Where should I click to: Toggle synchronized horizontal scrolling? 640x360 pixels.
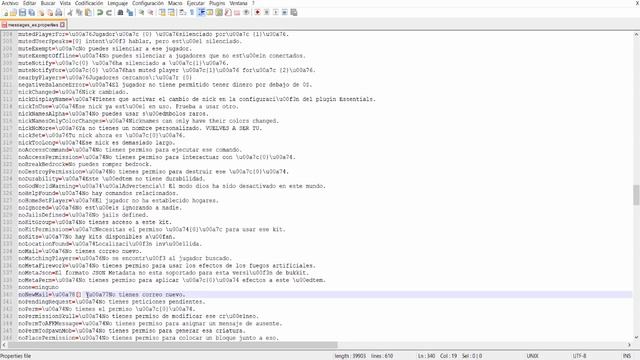[171, 13]
